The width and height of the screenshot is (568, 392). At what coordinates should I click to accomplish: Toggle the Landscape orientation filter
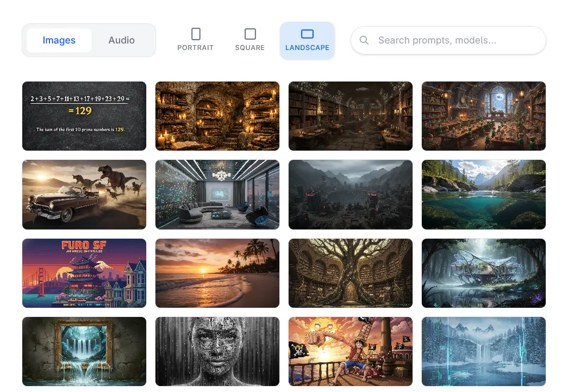(307, 40)
